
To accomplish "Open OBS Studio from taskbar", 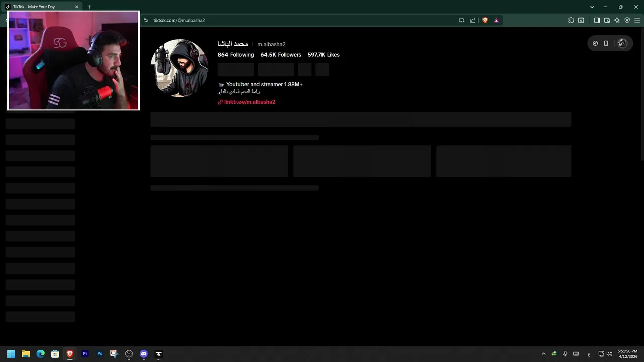I will tap(129, 354).
